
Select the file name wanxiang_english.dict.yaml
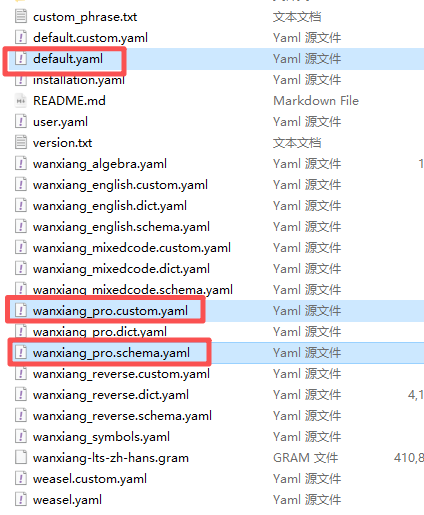coord(110,206)
